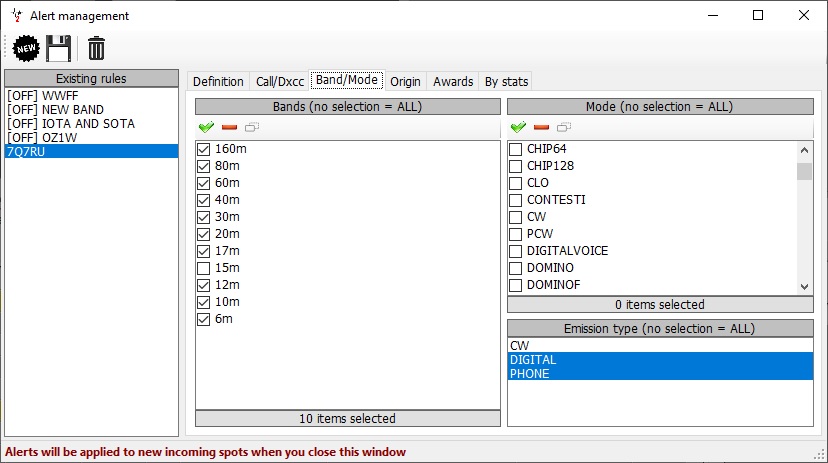
Task: Select all modes with the green check icon
Action: pos(519,127)
